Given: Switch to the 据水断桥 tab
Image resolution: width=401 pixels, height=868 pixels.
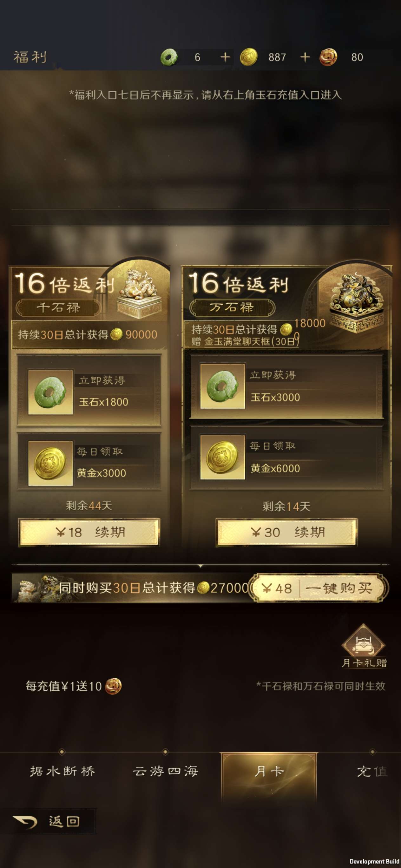Looking at the screenshot, I should (62, 772).
